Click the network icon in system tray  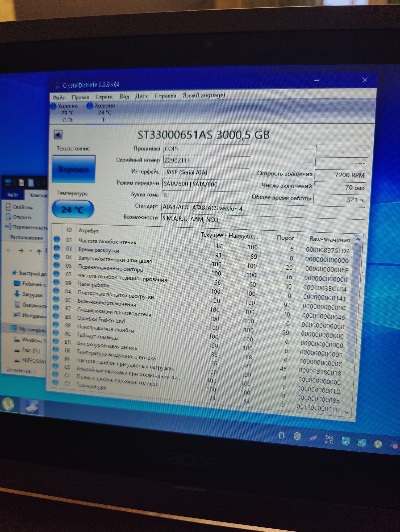point(345,441)
